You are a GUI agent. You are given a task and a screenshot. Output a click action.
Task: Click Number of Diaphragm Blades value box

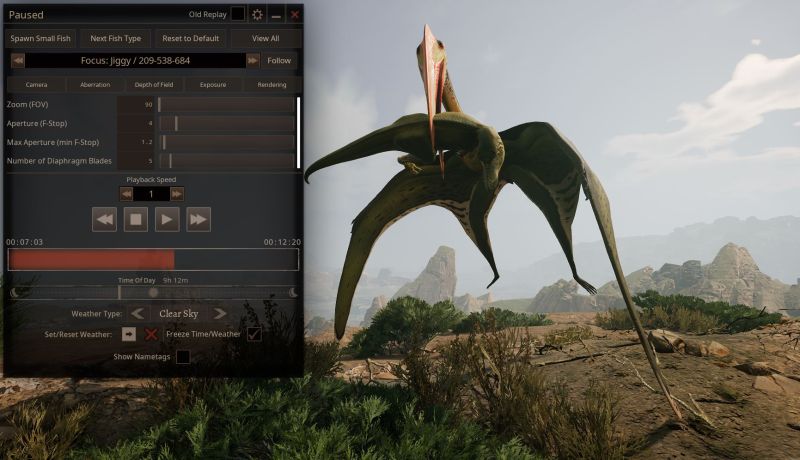(x=136, y=161)
